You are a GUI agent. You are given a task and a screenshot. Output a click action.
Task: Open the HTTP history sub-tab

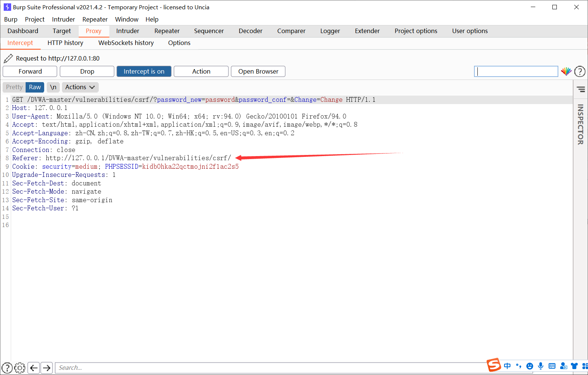pyautogui.click(x=65, y=43)
